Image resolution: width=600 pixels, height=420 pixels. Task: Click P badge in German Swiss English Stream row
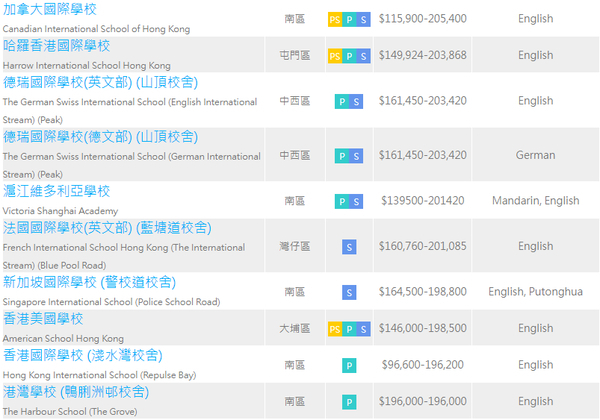coord(342,102)
